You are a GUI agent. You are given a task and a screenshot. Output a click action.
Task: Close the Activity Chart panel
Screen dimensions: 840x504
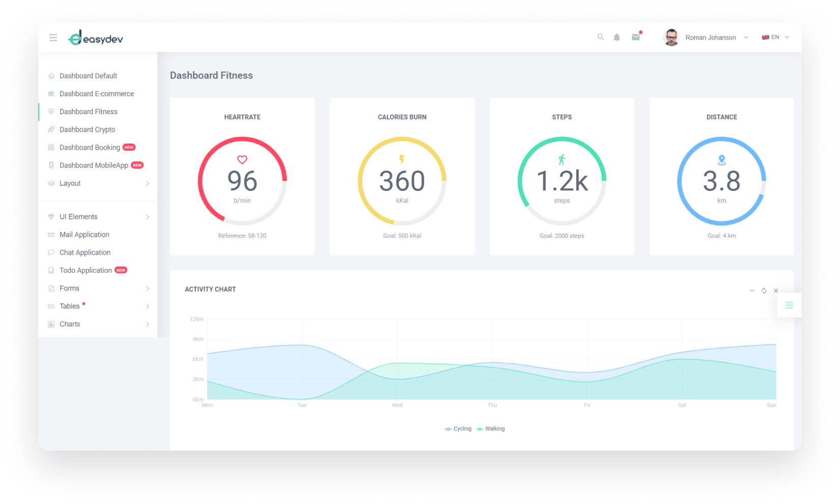click(x=776, y=291)
